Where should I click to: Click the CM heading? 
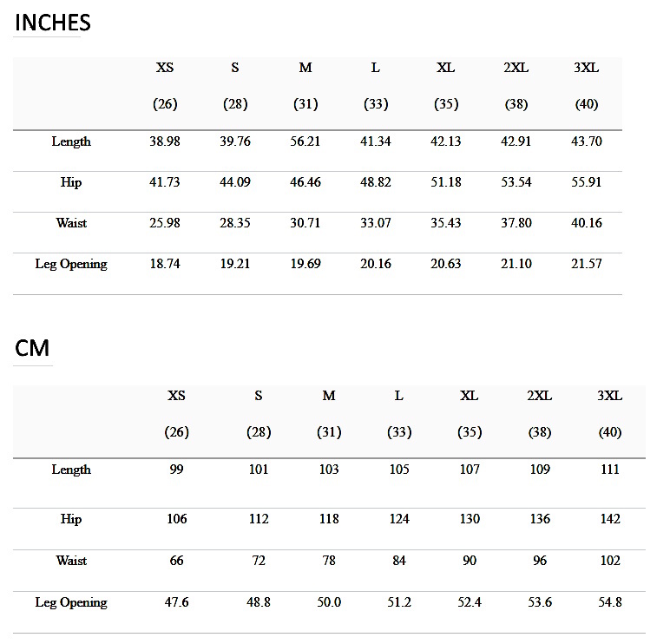32,348
